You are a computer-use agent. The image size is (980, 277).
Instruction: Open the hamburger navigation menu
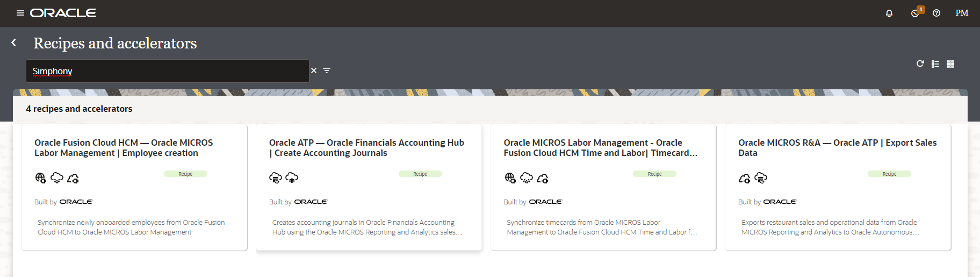pos(20,13)
